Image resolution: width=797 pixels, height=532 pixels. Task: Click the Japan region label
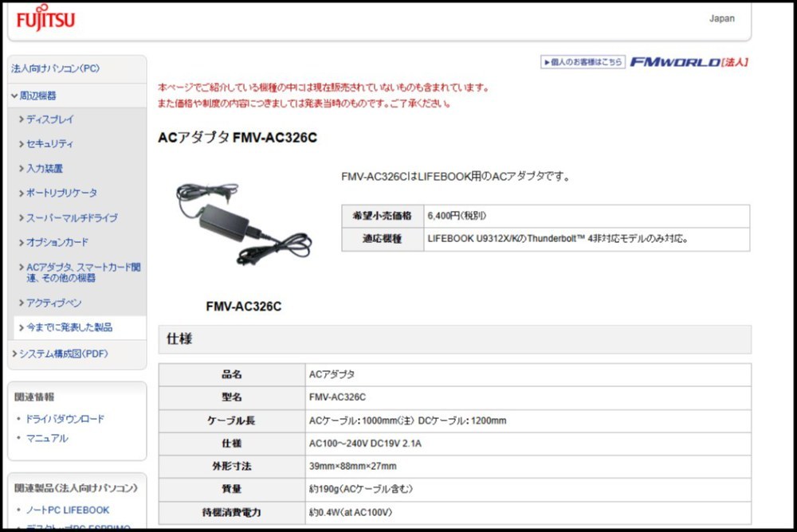(722, 18)
